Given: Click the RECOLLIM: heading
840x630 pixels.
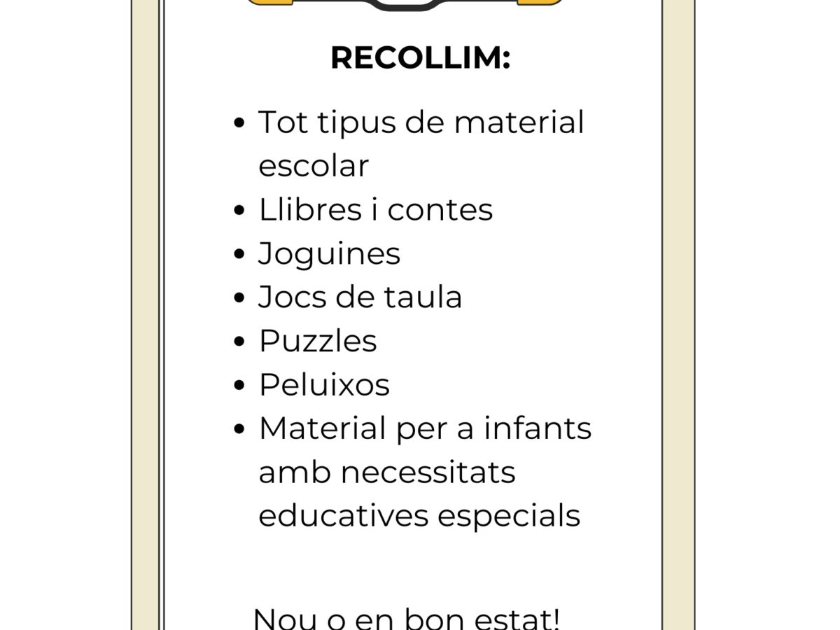Looking at the screenshot, I should coord(420,58).
